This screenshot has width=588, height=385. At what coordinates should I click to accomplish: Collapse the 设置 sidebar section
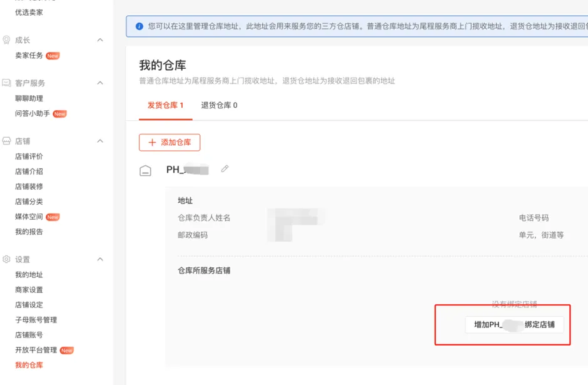99,259
